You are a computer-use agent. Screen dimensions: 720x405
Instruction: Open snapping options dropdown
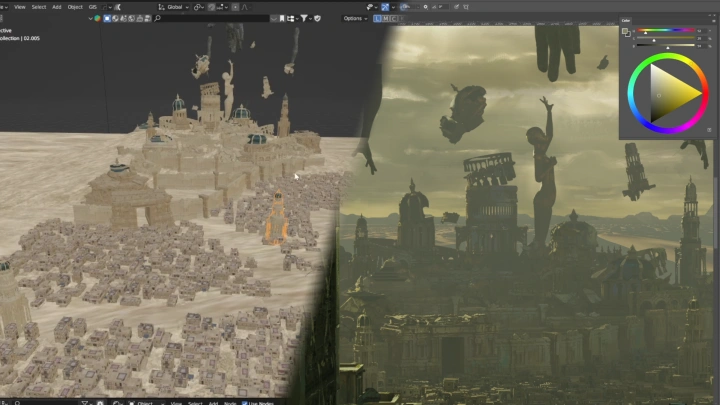coord(221,7)
